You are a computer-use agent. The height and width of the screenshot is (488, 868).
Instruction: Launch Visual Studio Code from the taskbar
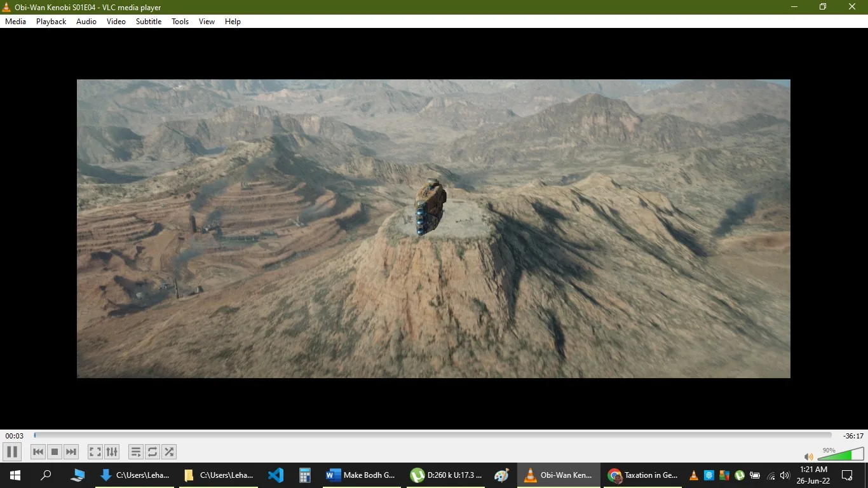tap(275, 475)
